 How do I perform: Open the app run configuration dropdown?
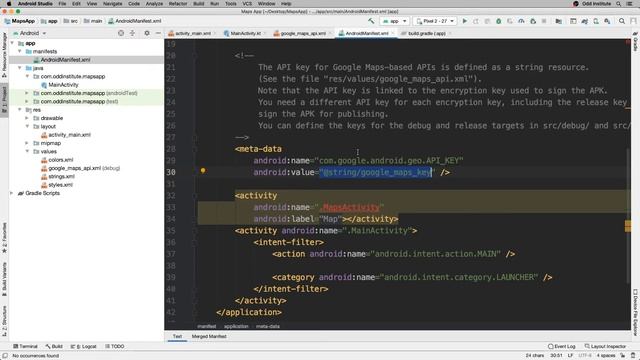click(393, 21)
